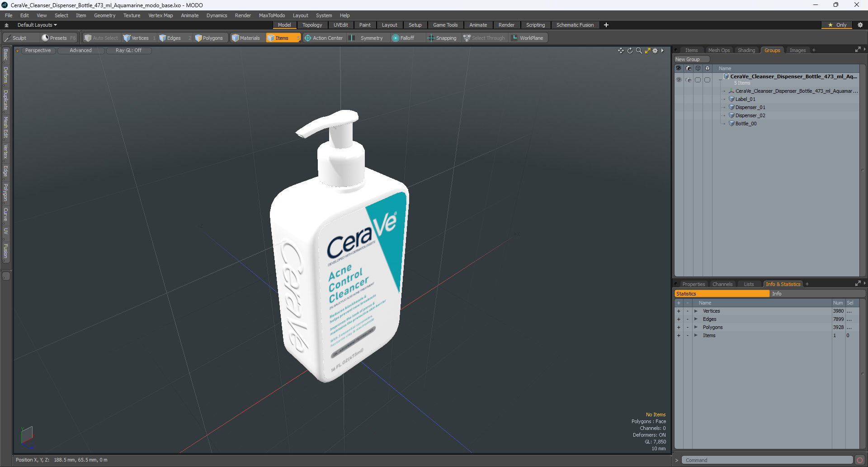
Task: Click the axis orientation widget in viewport corner
Action: tap(27, 437)
